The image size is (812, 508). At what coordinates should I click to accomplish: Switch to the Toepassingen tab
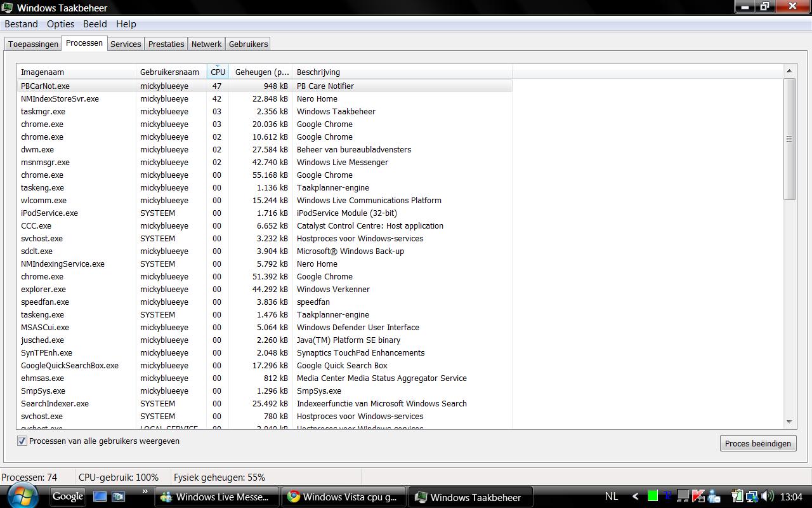click(x=33, y=44)
